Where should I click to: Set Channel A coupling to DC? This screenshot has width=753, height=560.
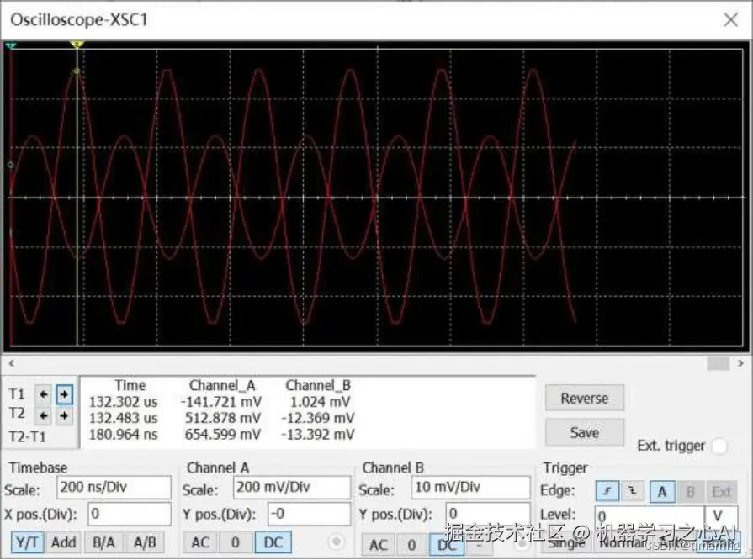(273, 542)
